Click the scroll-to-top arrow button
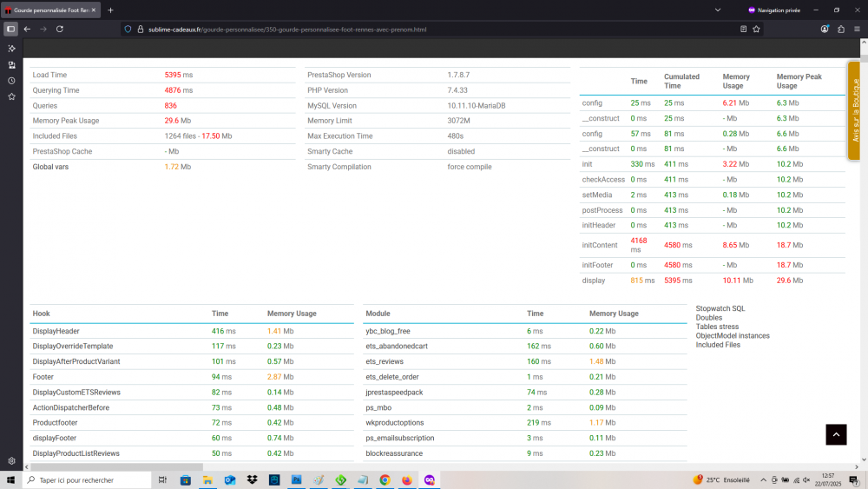The width and height of the screenshot is (868, 489). (836, 434)
